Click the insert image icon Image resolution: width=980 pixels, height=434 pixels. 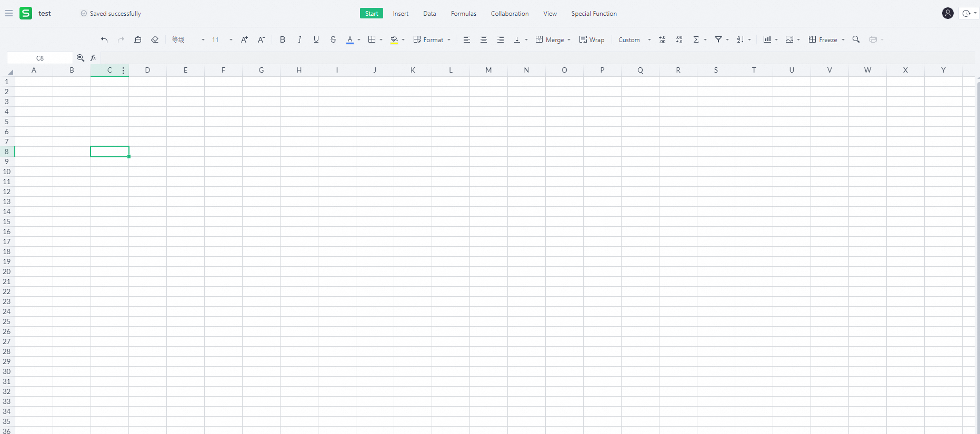(x=789, y=39)
